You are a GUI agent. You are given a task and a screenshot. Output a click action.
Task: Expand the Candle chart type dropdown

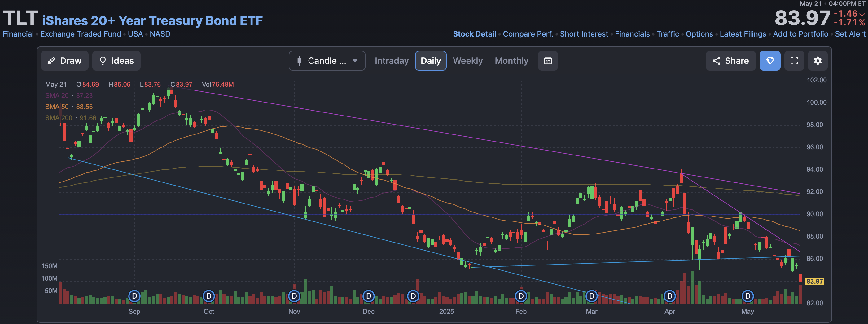tap(327, 61)
